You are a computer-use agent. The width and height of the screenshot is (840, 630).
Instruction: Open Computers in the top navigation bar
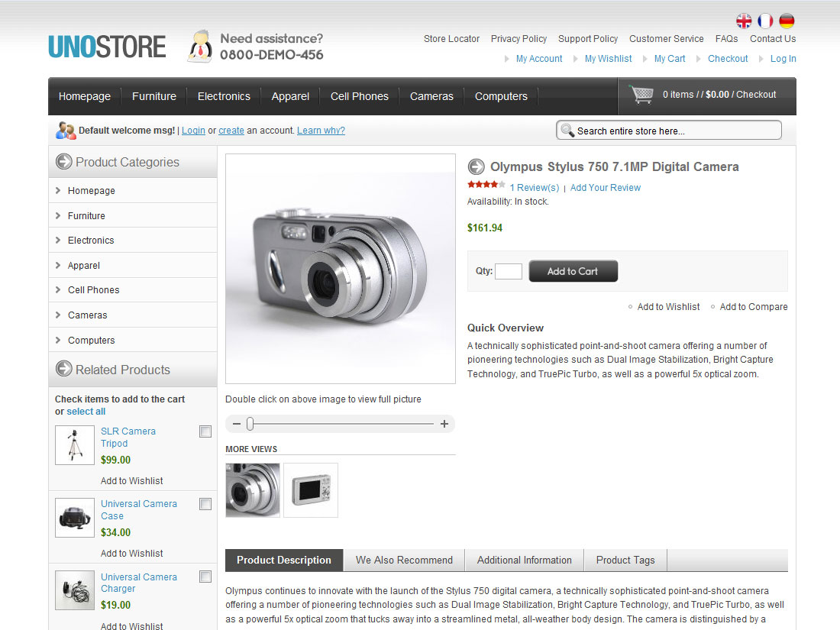[501, 96]
